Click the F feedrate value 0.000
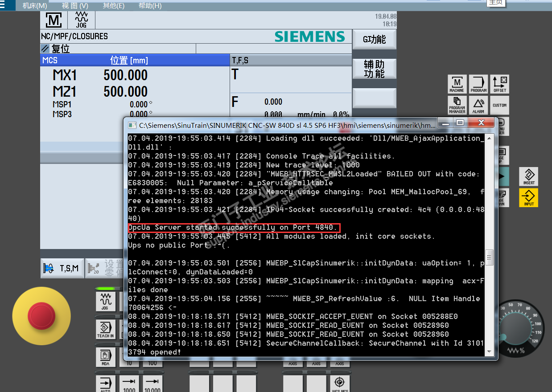Viewport: 552px width, 392px height. coord(273,102)
